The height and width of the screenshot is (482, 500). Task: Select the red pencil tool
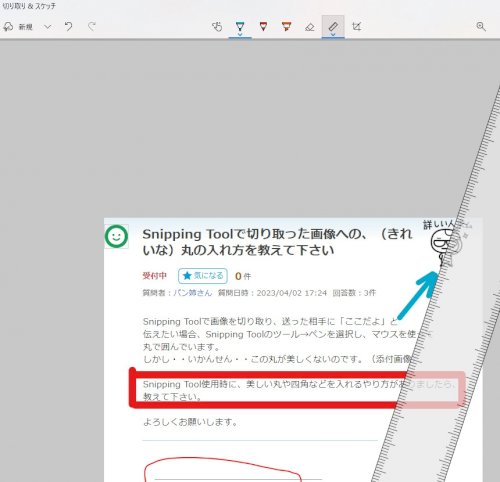(263, 26)
